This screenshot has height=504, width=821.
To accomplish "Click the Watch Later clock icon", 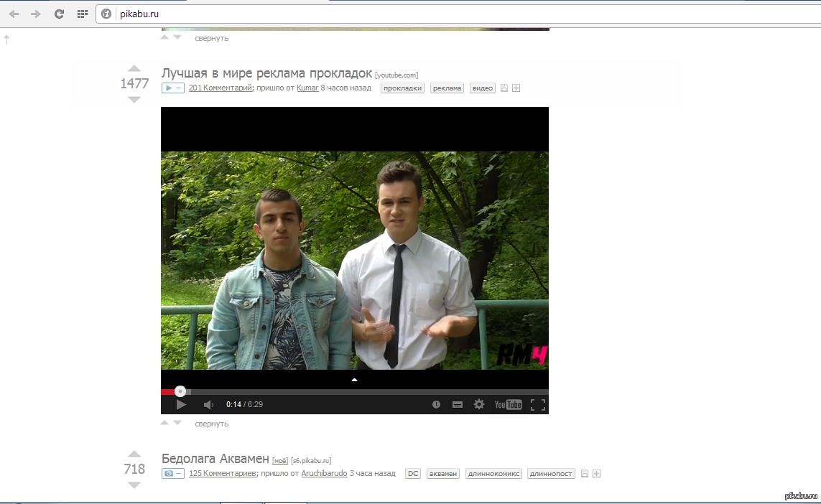I will click(436, 405).
